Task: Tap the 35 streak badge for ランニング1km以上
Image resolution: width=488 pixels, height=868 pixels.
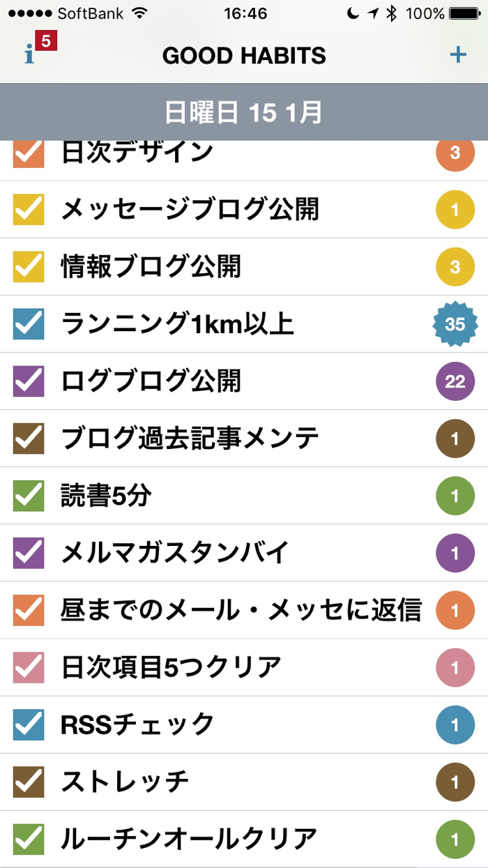Action: tap(455, 324)
